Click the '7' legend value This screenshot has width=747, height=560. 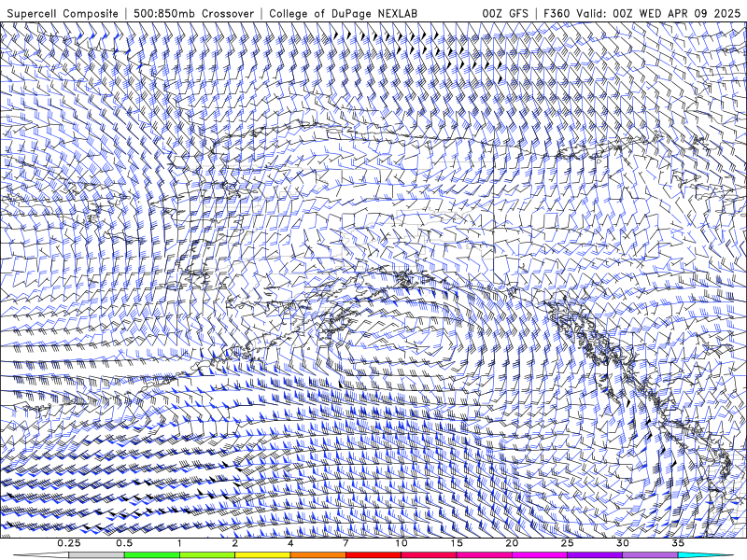pos(345,543)
